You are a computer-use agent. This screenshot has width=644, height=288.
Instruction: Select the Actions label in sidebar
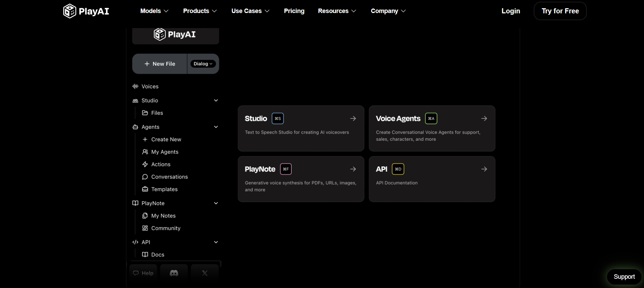click(161, 164)
